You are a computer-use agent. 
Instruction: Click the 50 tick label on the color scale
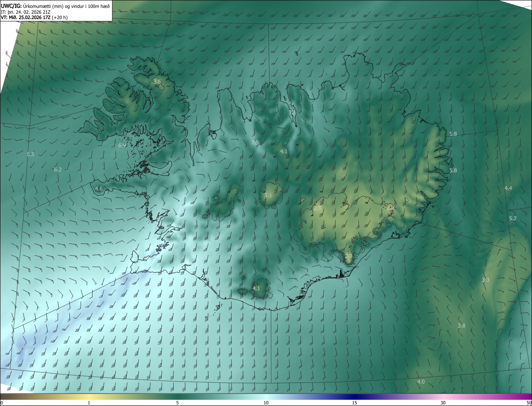529,403
